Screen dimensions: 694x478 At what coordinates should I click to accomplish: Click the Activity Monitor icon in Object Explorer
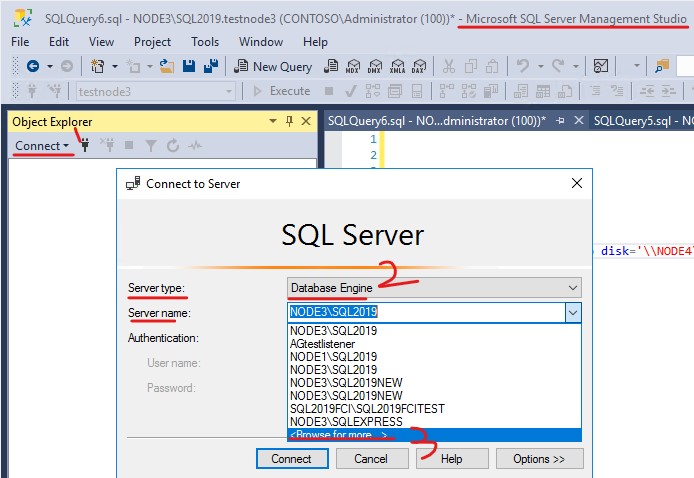[195, 145]
